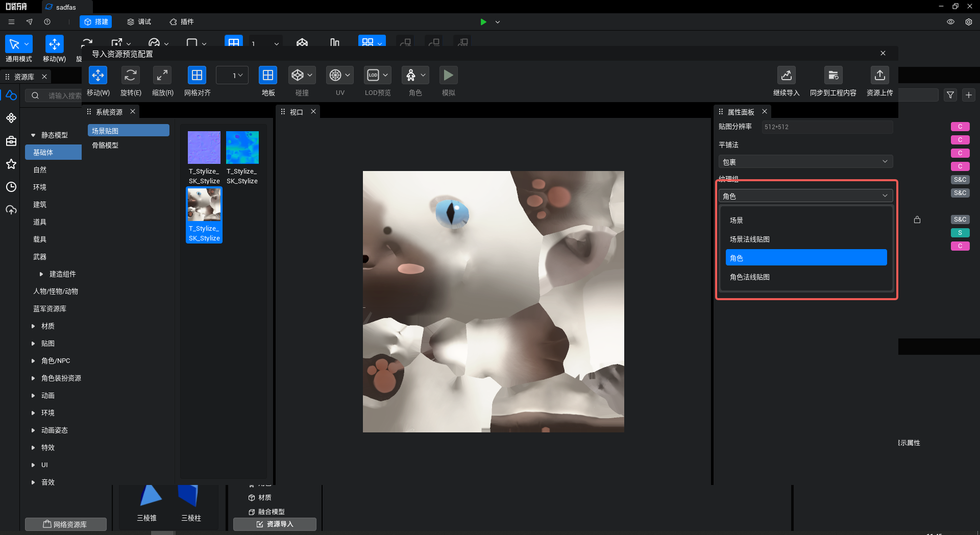Image resolution: width=980 pixels, height=535 pixels.
Task: Click the UV view icon
Action: [335, 76]
